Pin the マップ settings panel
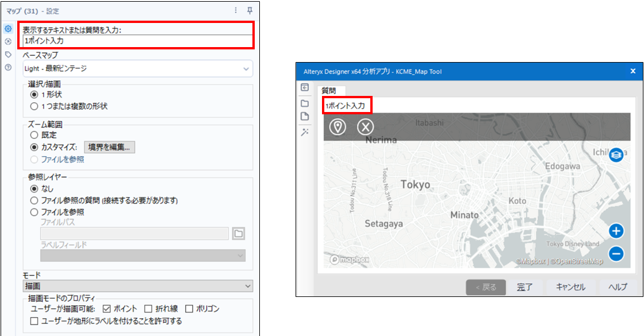644x336 pixels. [x=250, y=10]
